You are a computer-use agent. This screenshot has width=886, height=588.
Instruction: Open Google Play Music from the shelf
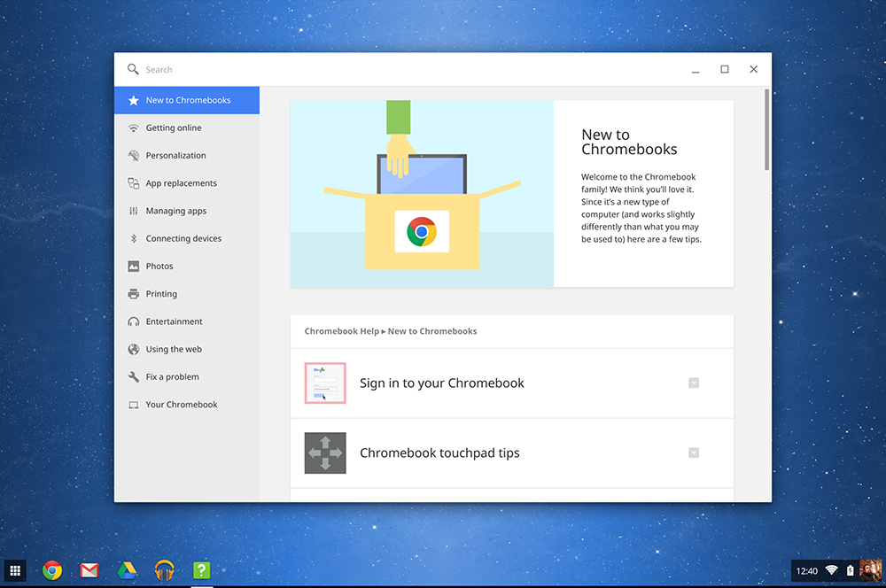[x=165, y=570]
